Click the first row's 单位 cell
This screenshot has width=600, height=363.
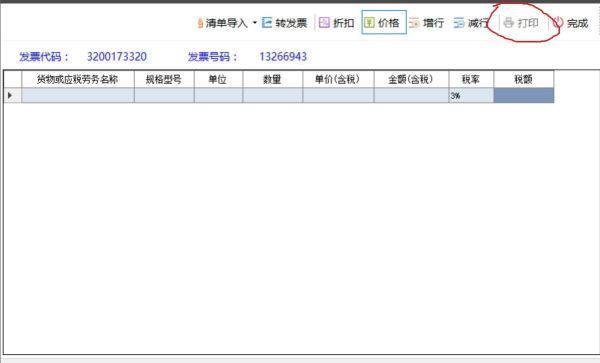tap(218, 96)
